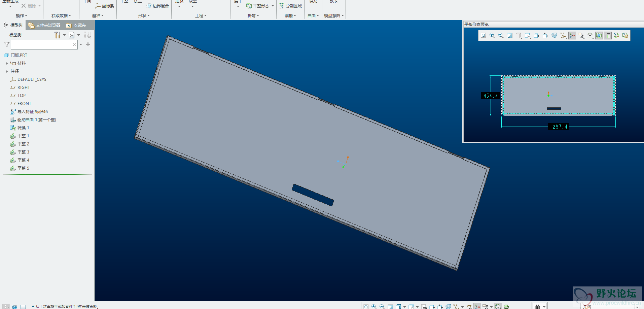Image resolution: width=644 pixels, height=309 pixels.
Task: Open the 基准 ribbon group dropdown
Action: [98, 16]
